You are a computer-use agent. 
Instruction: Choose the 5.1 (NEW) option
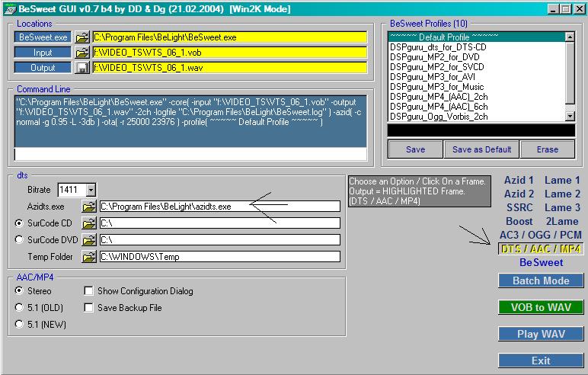click(x=19, y=324)
